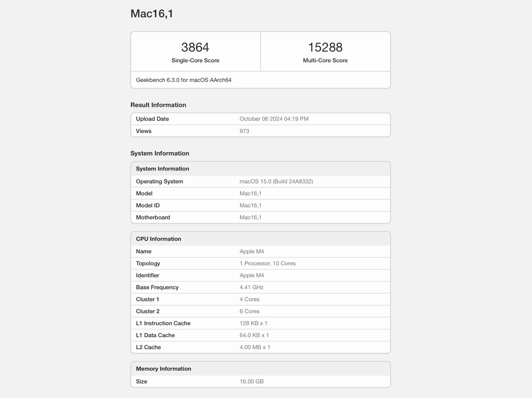The height and width of the screenshot is (398, 532).
Task: Click the Upload Date row label
Action: click(x=152, y=119)
